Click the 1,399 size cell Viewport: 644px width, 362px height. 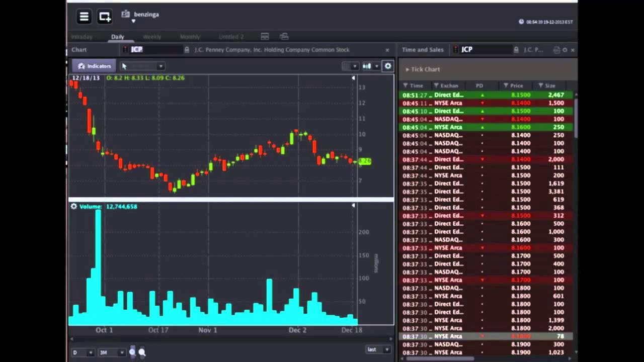[x=556, y=320]
